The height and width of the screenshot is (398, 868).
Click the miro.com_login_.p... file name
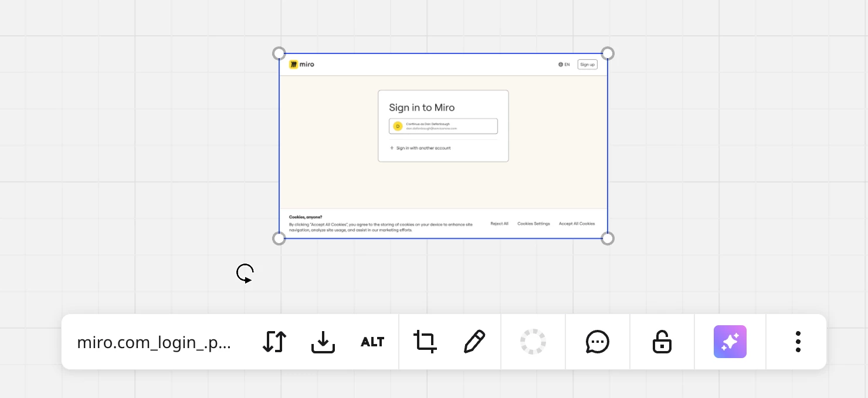pyautogui.click(x=154, y=342)
